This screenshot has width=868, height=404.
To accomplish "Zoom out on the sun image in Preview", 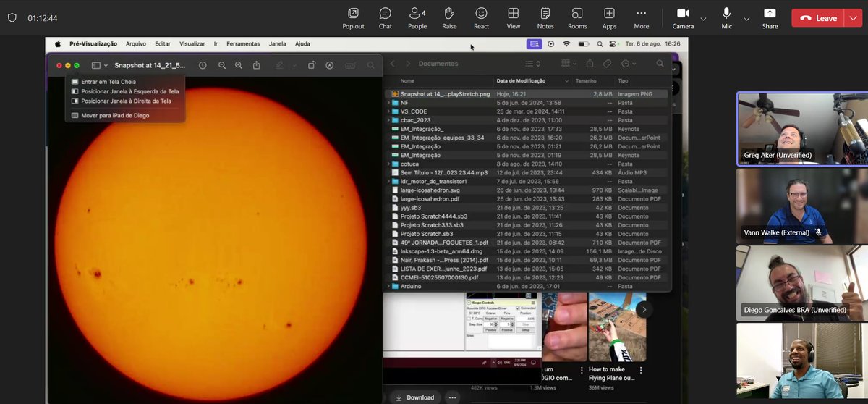I will [222, 65].
